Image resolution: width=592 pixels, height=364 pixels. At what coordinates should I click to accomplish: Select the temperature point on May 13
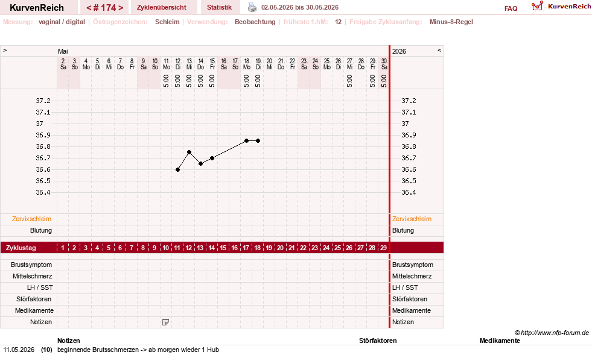coord(189,152)
